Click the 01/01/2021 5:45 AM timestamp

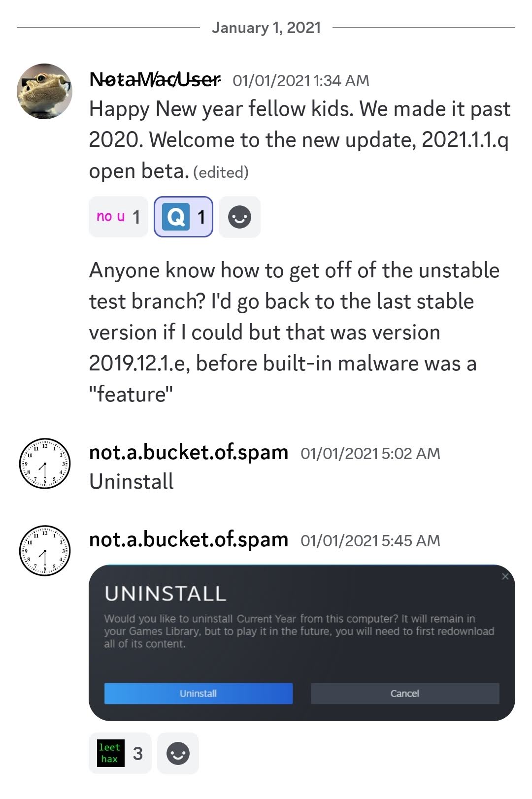[x=370, y=540]
